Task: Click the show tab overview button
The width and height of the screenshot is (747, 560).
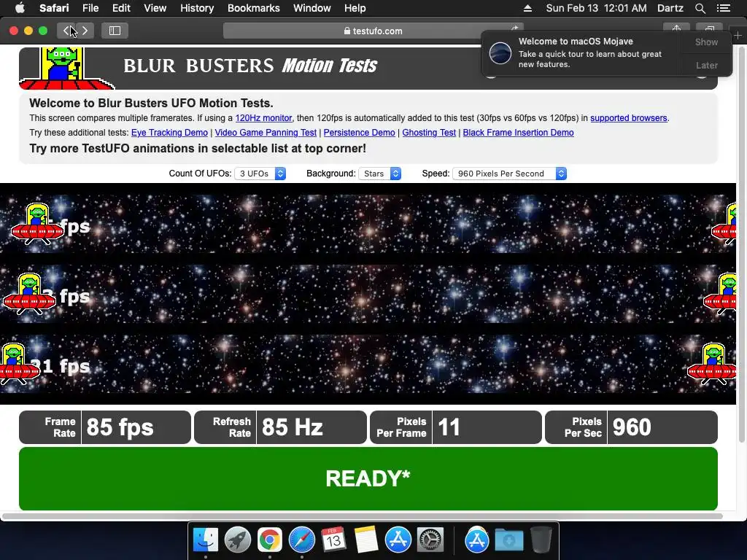Action: click(709, 29)
